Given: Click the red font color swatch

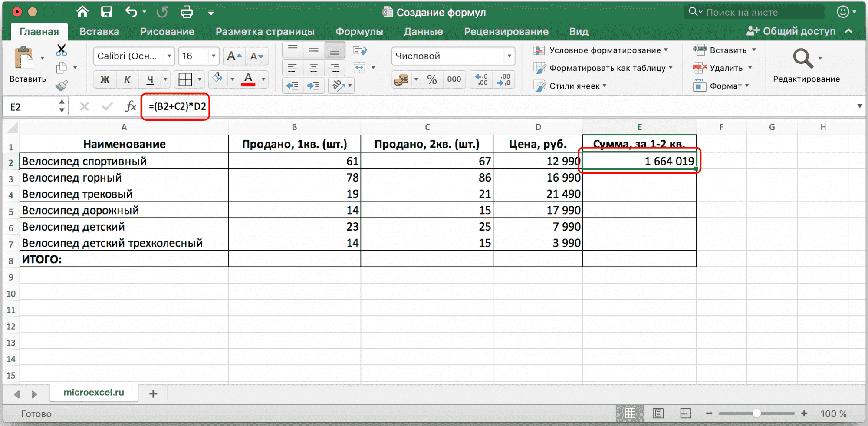Looking at the screenshot, I should pyautogui.click(x=248, y=79).
